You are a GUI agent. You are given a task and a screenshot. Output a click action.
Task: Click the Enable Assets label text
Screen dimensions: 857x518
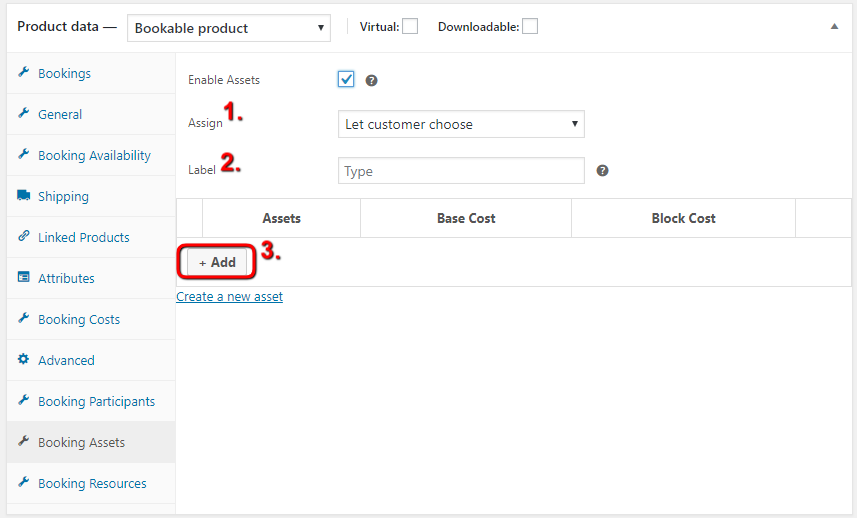click(224, 80)
